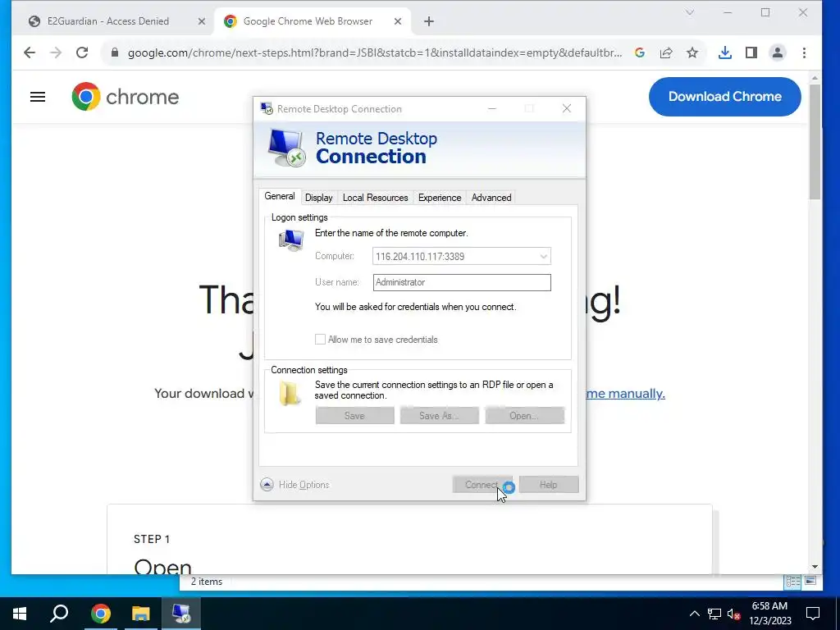Open the Advanced tab
The image size is (840, 630).
coord(491,198)
